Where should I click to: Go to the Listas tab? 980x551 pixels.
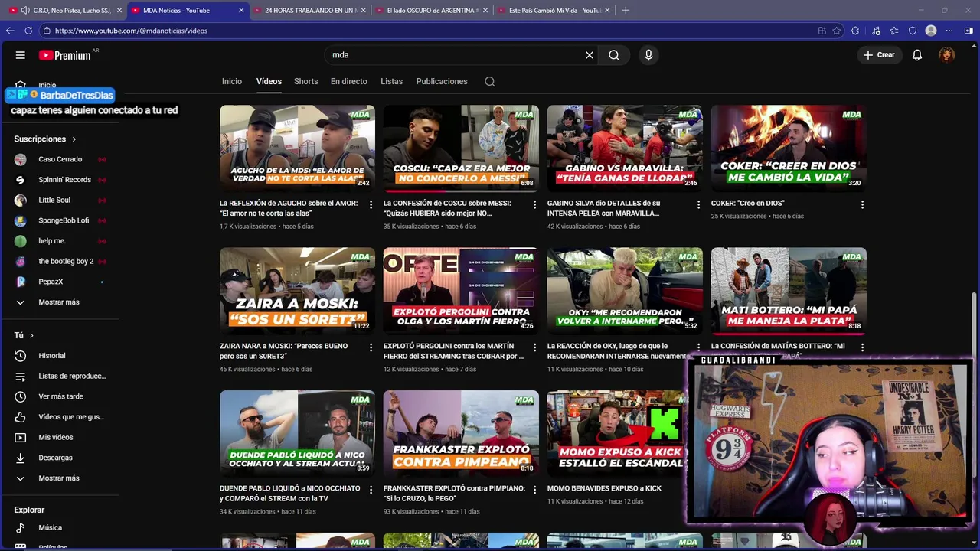coord(391,81)
